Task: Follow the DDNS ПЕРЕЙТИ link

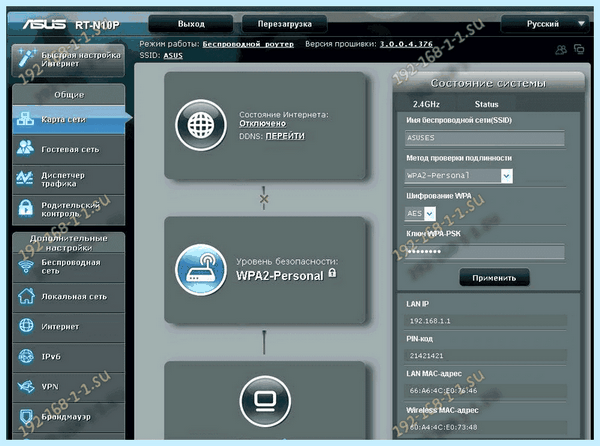Action: (x=285, y=136)
